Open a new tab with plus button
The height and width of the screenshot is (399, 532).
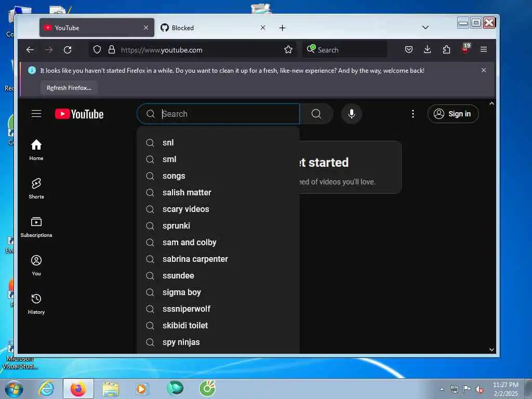click(282, 28)
